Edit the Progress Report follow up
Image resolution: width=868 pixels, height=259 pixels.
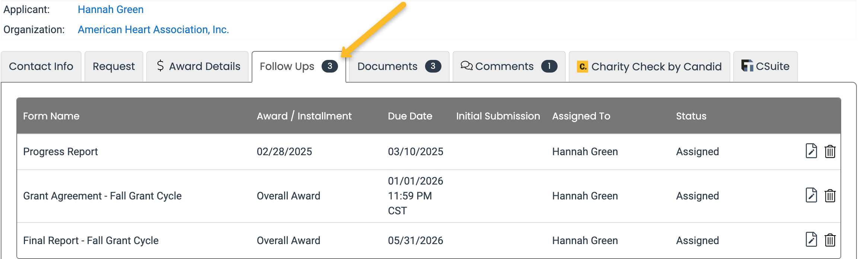click(x=811, y=151)
